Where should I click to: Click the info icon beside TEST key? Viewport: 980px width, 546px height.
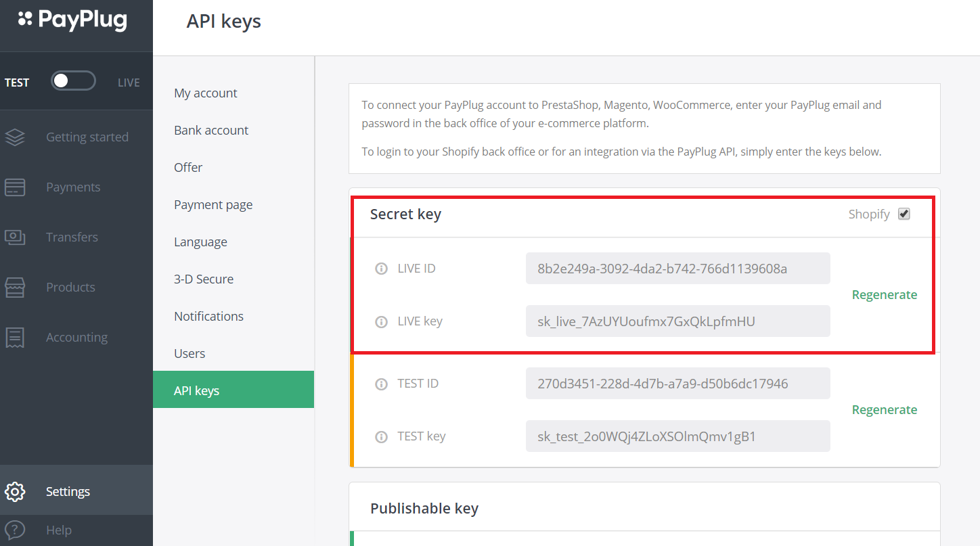pos(381,436)
